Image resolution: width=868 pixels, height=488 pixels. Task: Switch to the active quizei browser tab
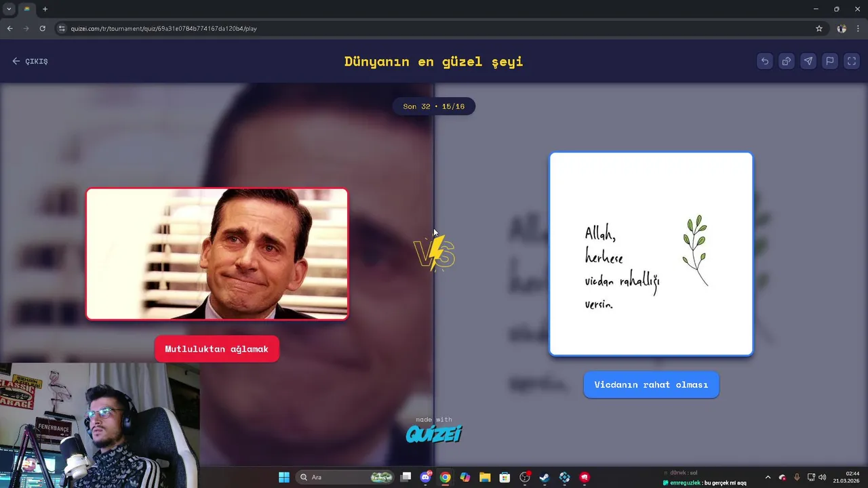[27, 9]
